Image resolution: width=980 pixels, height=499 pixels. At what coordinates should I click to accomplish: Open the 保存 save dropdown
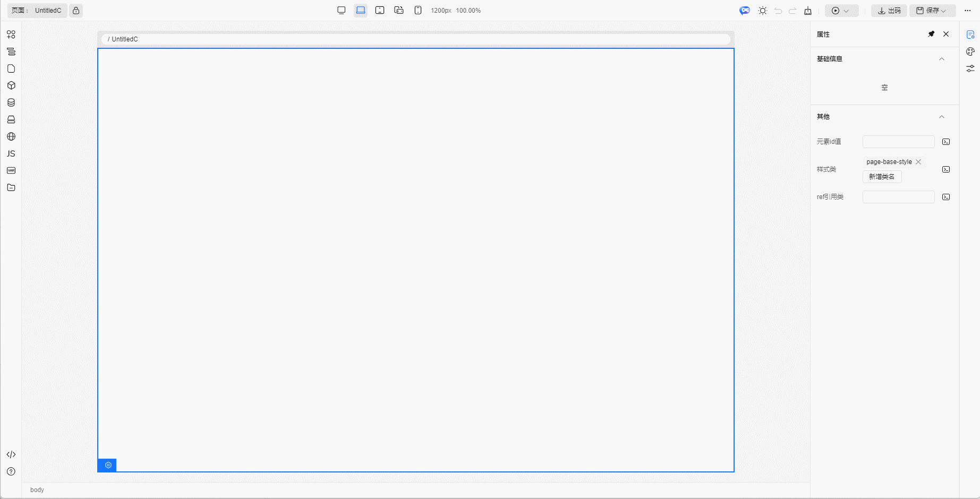[933, 11]
